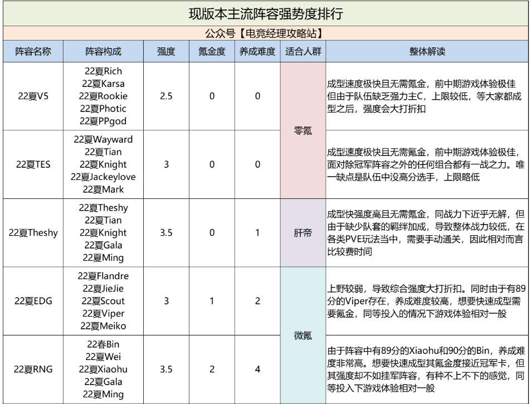Click the 零氪 audience cell
Viewport: 532px width, 404px height.
pos(303,130)
